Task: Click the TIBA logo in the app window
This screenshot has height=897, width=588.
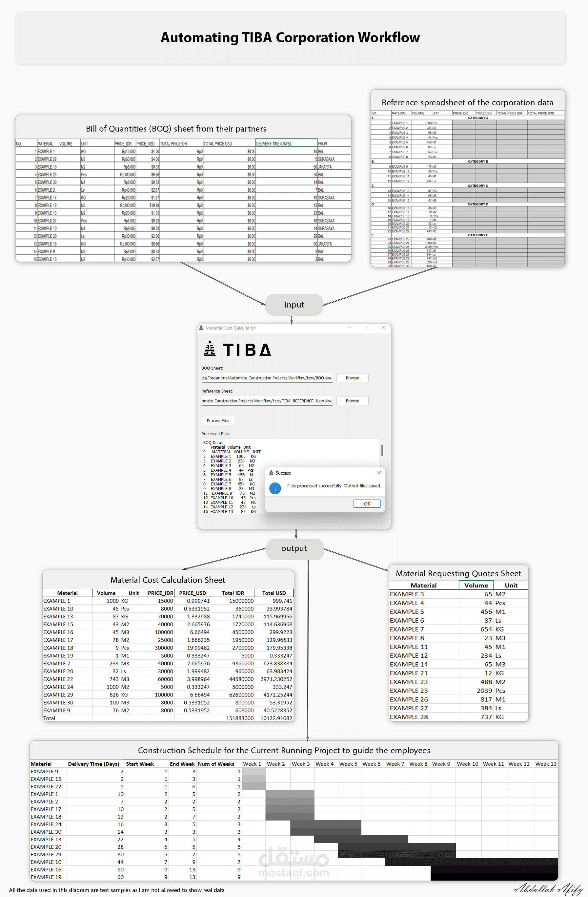Action: click(x=237, y=349)
